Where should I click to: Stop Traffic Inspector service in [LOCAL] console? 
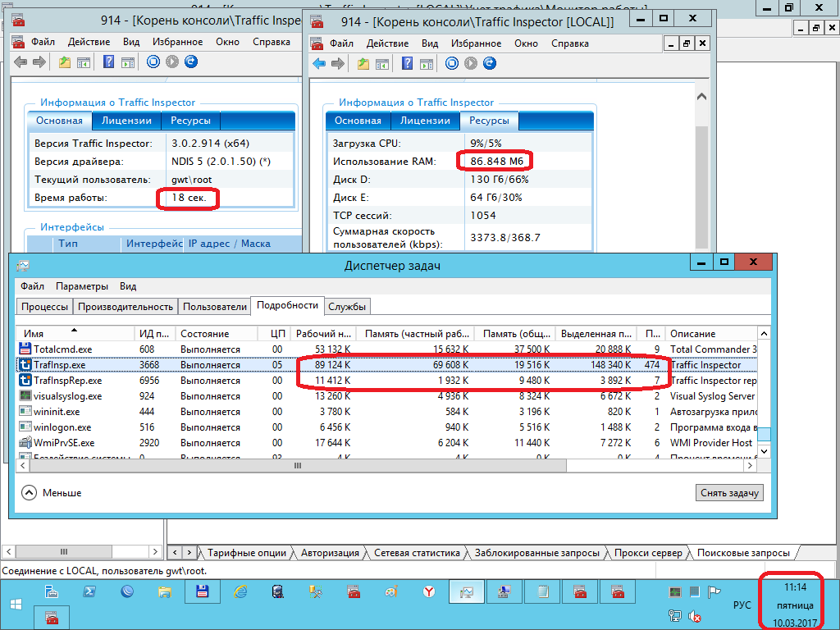tap(452, 64)
